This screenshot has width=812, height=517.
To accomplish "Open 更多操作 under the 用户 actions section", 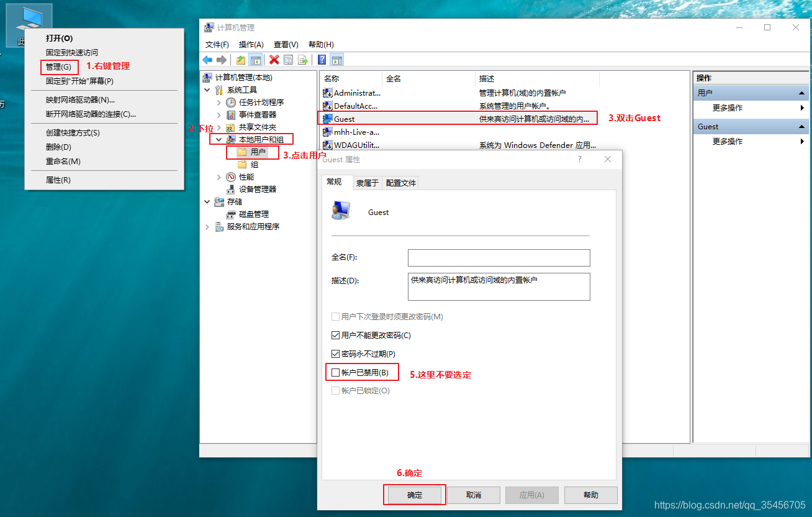I will (x=728, y=108).
